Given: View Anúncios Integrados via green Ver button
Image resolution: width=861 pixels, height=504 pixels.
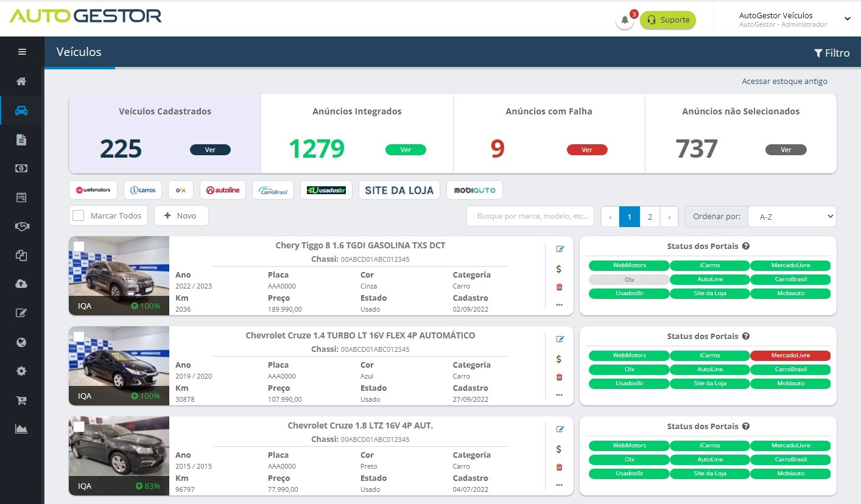Looking at the screenshot, I should tap(406, 150).
